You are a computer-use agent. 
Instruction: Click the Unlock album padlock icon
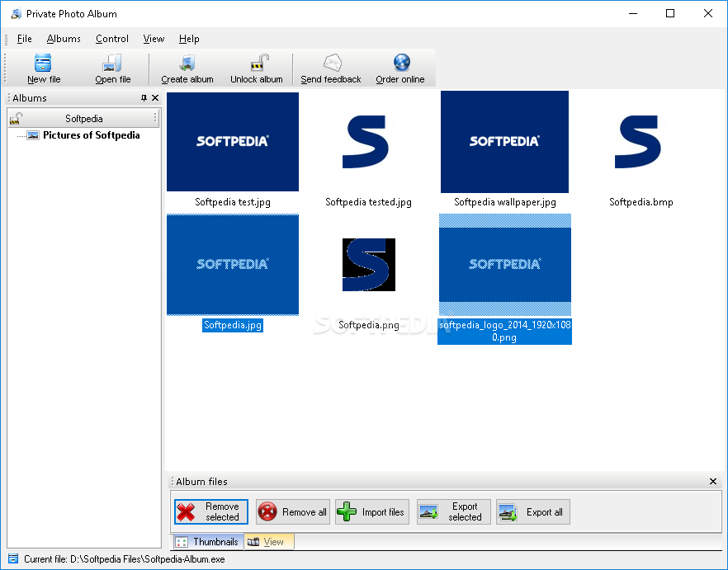pos(259,63)
